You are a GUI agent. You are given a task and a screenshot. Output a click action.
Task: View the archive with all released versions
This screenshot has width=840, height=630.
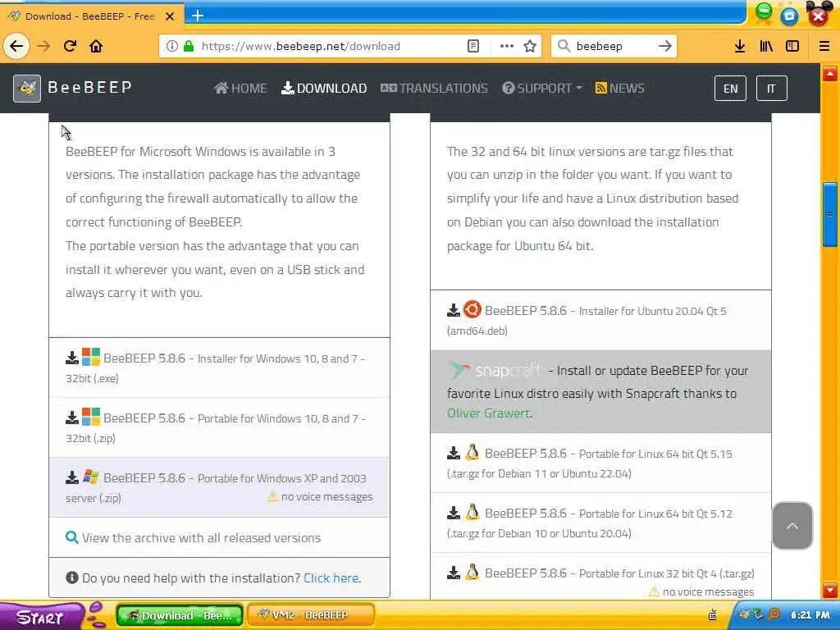201,538
